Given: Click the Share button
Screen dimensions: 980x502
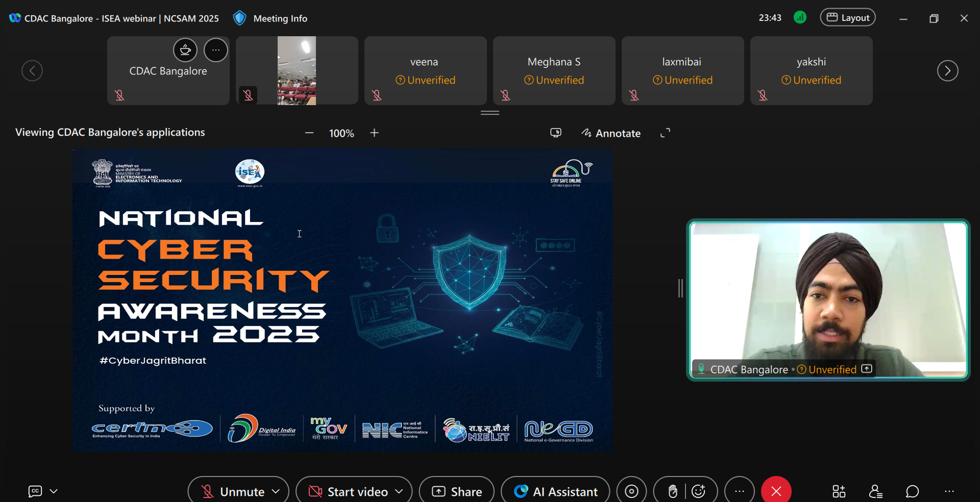Looking at the screenshot, I should pyautogui.click(x=457, y=491).
